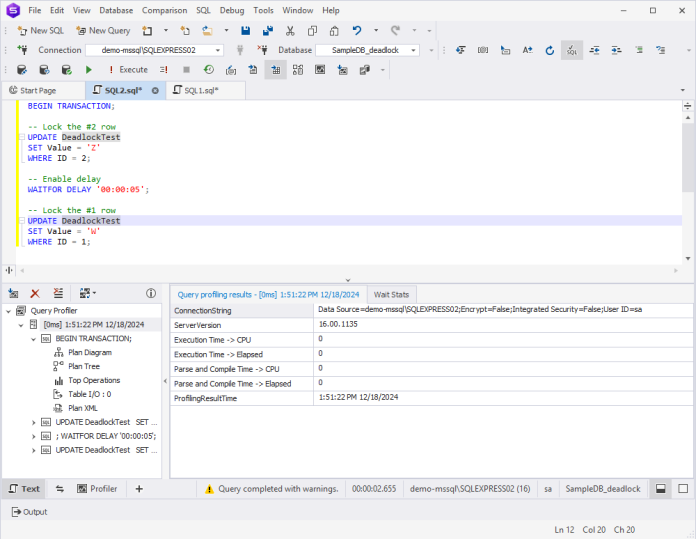The width and height of the screenshot is (696, 539).
Task: Click the red X delete profiling result icon
Action: (x=35, y=293)
